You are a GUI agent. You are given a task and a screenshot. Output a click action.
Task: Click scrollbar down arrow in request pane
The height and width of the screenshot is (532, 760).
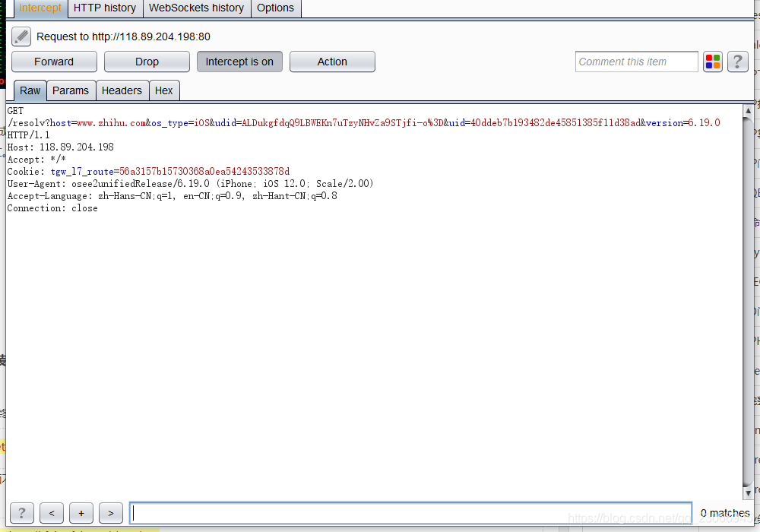[748, 492]
